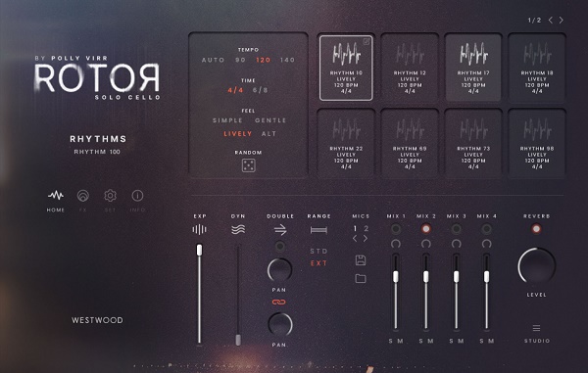
Task: Select the Rhythm 17 pad
Action: coord(473,68)
